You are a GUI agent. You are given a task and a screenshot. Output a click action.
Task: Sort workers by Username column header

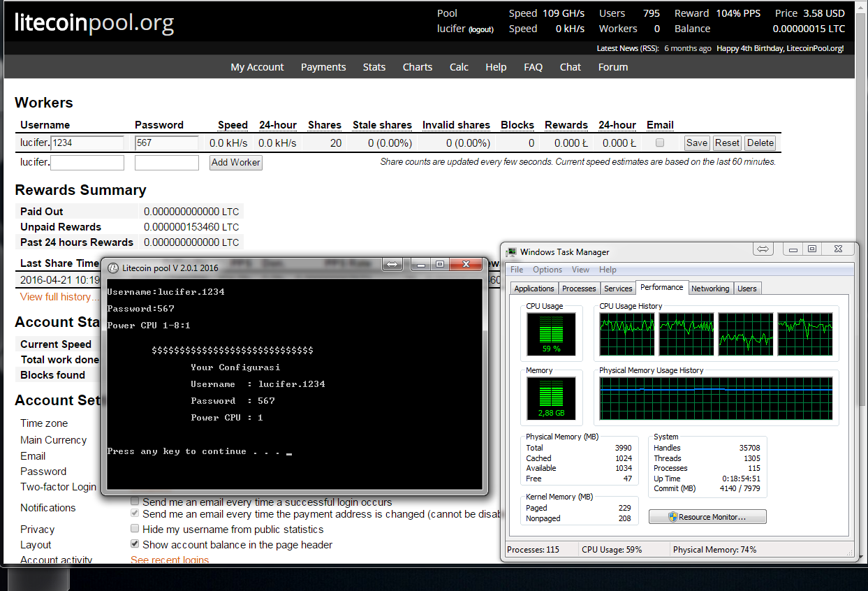coord(45,125)
